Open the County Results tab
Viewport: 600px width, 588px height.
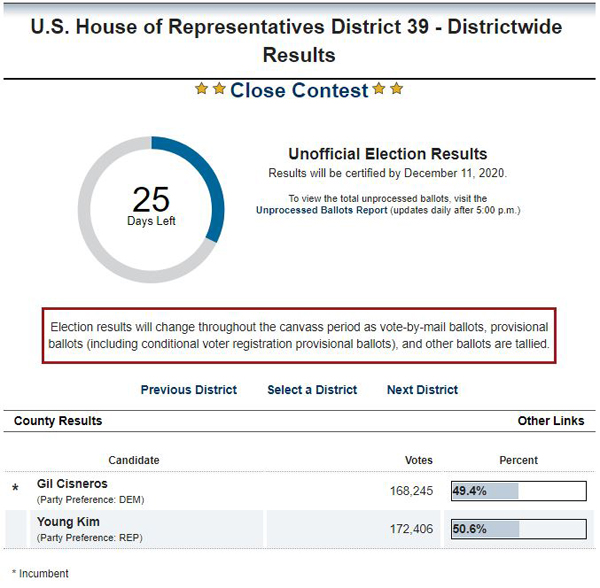pyautogui.click(x=58, y=421)
